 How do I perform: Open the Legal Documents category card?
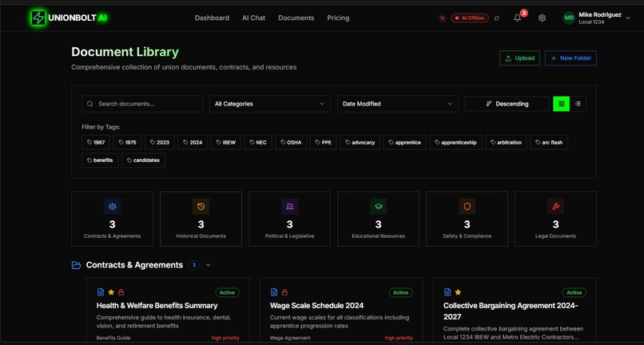point(555,219)
